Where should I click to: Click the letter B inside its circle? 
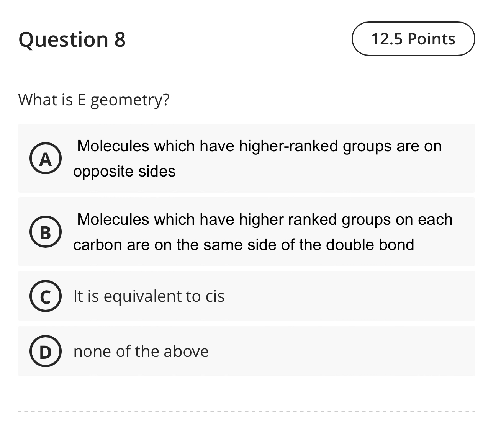click(46, 232)
